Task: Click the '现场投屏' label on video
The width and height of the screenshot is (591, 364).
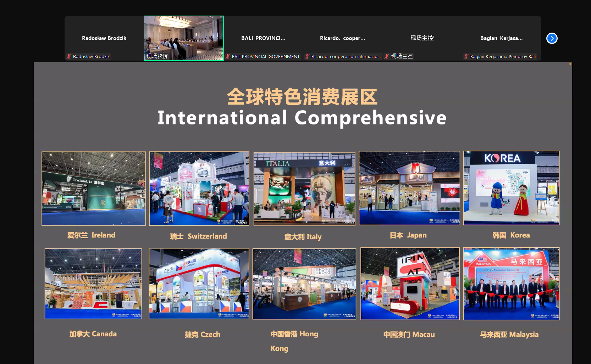Action: click(157, 56)
